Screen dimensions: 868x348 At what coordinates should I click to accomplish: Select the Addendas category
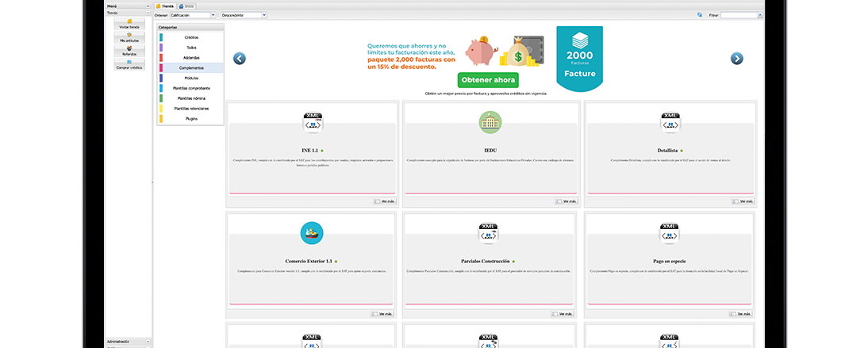click(x=191, y=58)
